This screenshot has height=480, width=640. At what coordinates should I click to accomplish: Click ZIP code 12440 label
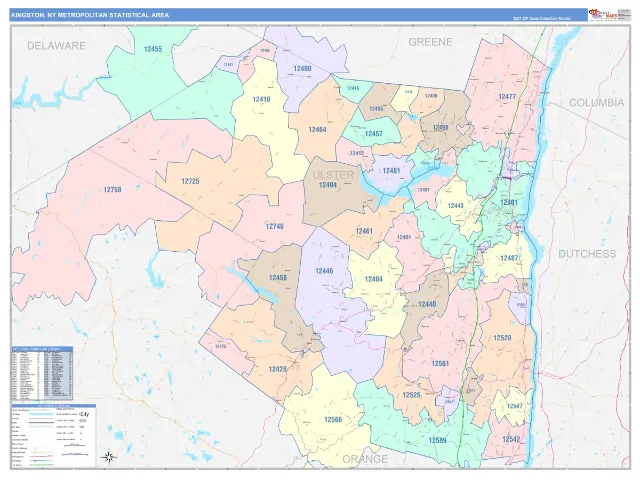(x=427, y=304)
